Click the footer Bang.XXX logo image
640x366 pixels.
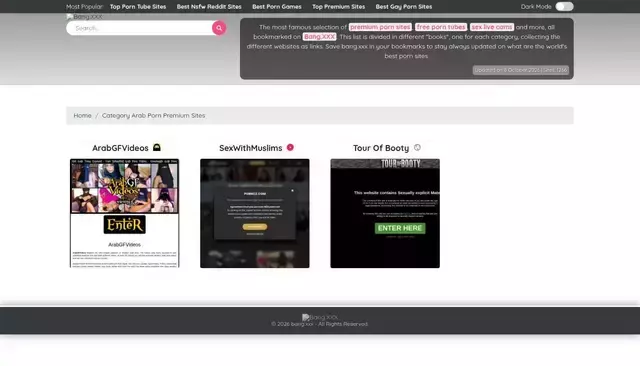[320, 317]
